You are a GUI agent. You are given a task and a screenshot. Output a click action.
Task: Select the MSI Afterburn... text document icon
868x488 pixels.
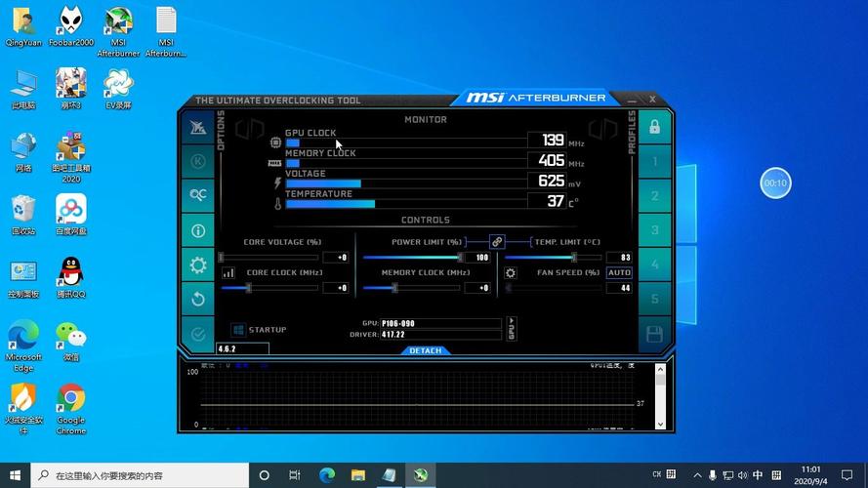pyautogui.click(x=166, y=32)
